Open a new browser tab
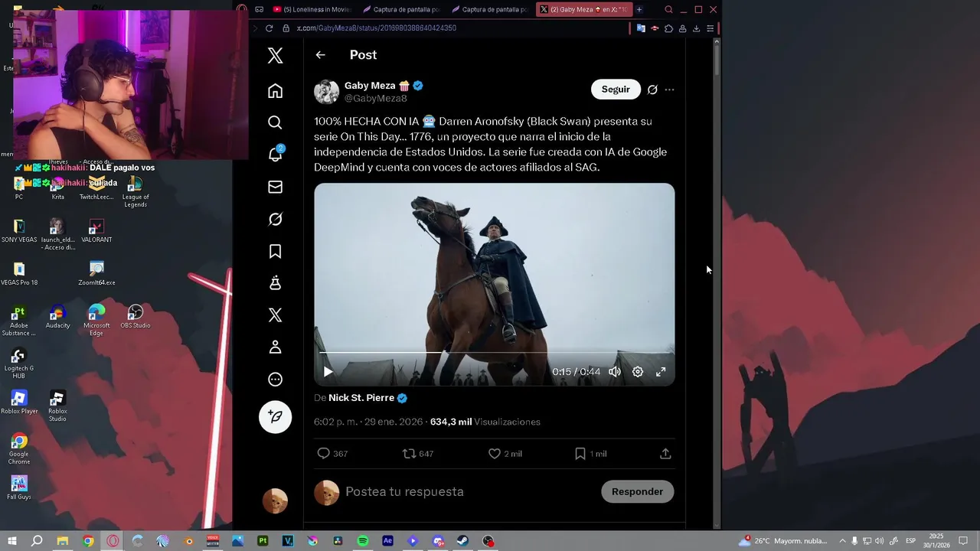This screenshot has height=551, width=980. (x=639, y=9)
